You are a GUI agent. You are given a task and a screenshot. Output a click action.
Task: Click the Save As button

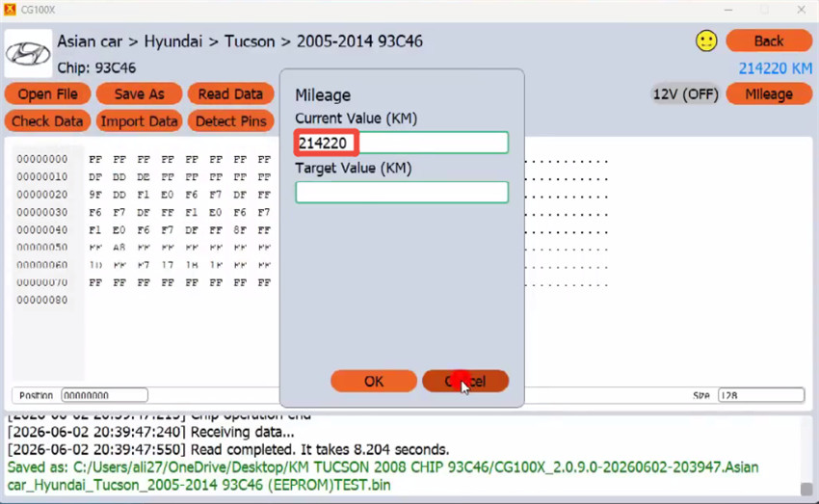[x=139, y=94]
